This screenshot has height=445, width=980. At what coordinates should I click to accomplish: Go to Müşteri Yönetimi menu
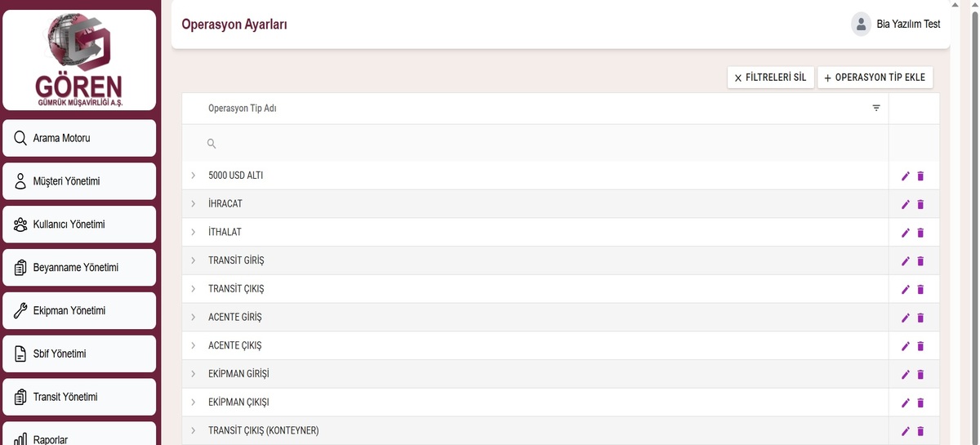click(79, 181)
